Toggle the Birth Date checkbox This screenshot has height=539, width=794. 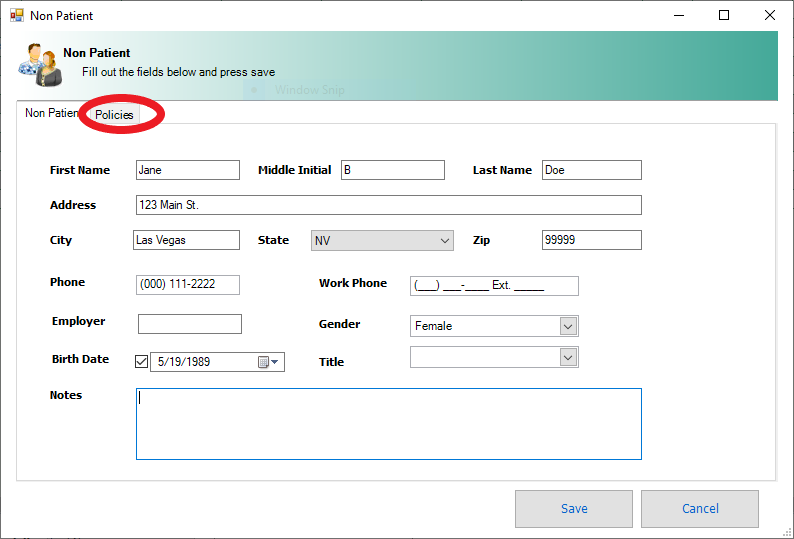141,361
